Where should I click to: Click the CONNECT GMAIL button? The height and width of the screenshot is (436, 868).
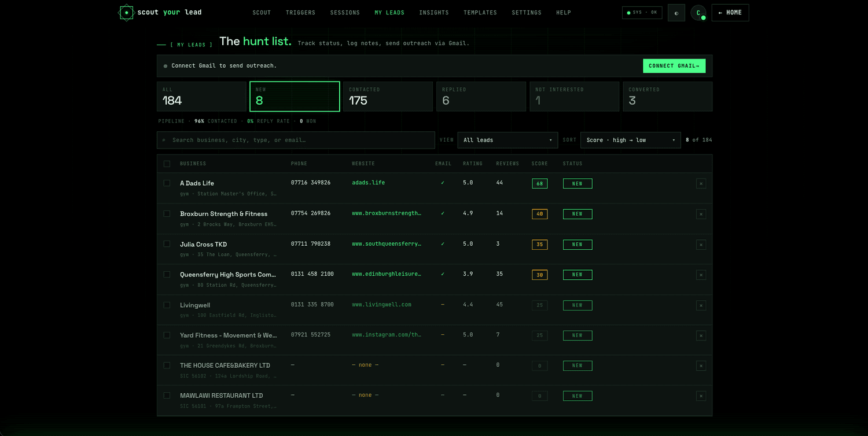pos(674,66)
